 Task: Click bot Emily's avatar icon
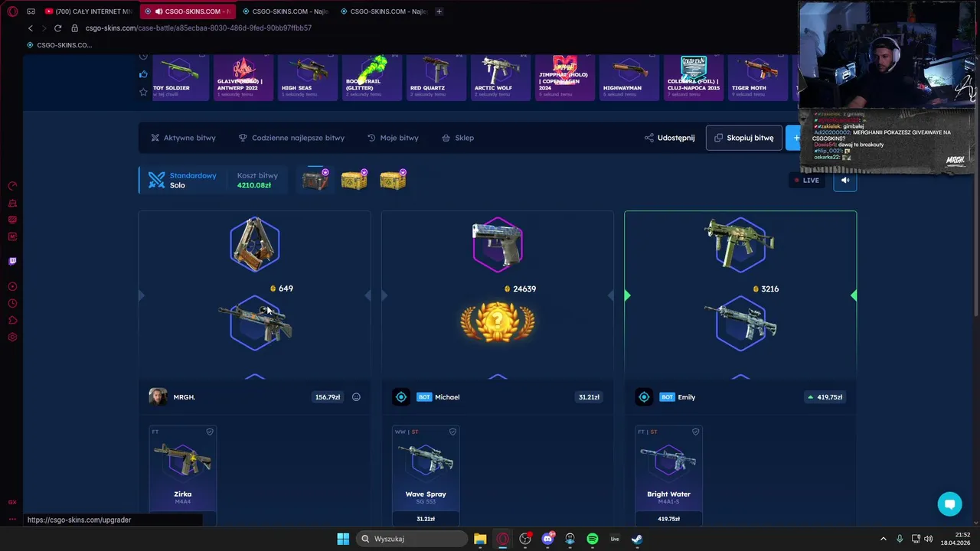coord(644,397)
